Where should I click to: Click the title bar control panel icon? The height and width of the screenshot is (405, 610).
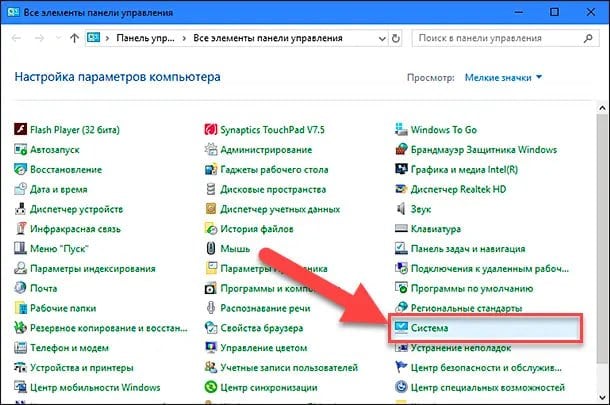(14, 12)
